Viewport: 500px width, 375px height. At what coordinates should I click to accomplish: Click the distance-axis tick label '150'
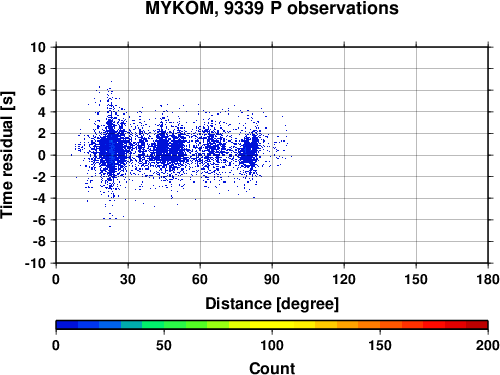[416, 279]
